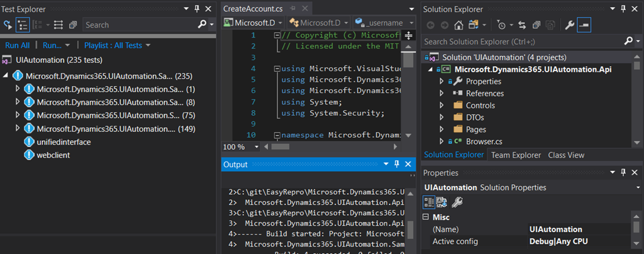Pin the Output panel with auto-hide
Image resolution: width=644 pixels, height=254 pixels.
397,164
